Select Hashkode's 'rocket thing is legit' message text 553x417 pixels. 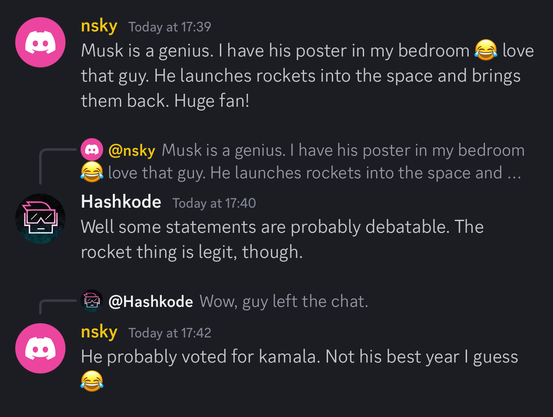(x=282, y=240)
